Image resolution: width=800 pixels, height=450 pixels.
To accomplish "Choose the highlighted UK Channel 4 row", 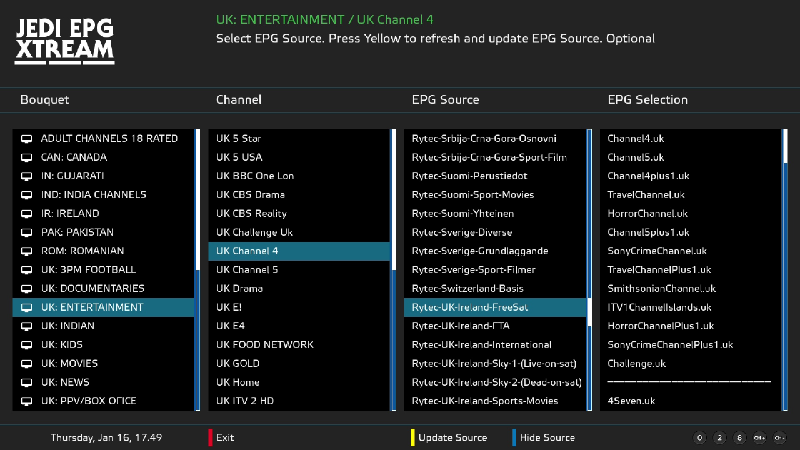I will click(299, 251).
